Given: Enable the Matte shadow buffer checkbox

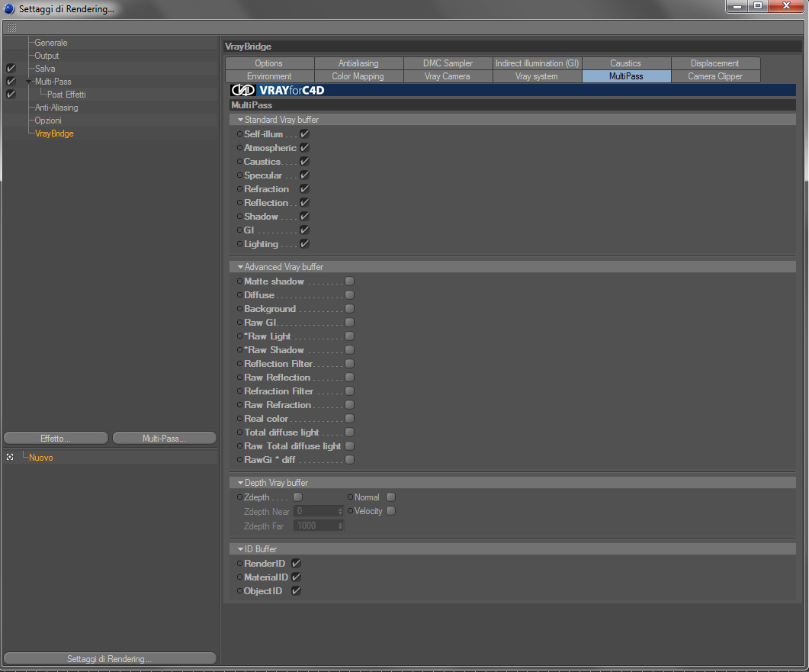Looking at the screenshot, I should [349, 281].
